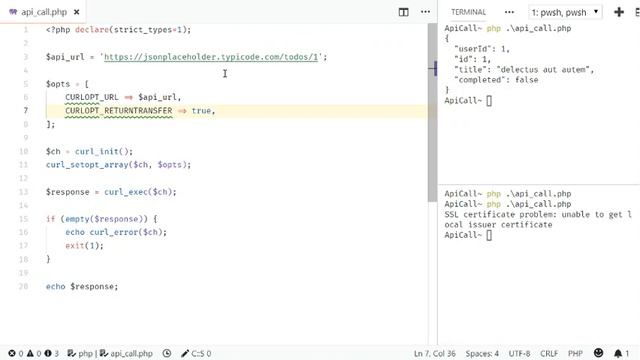Click 'echo curl_error($ch);' on line 16

116,232
